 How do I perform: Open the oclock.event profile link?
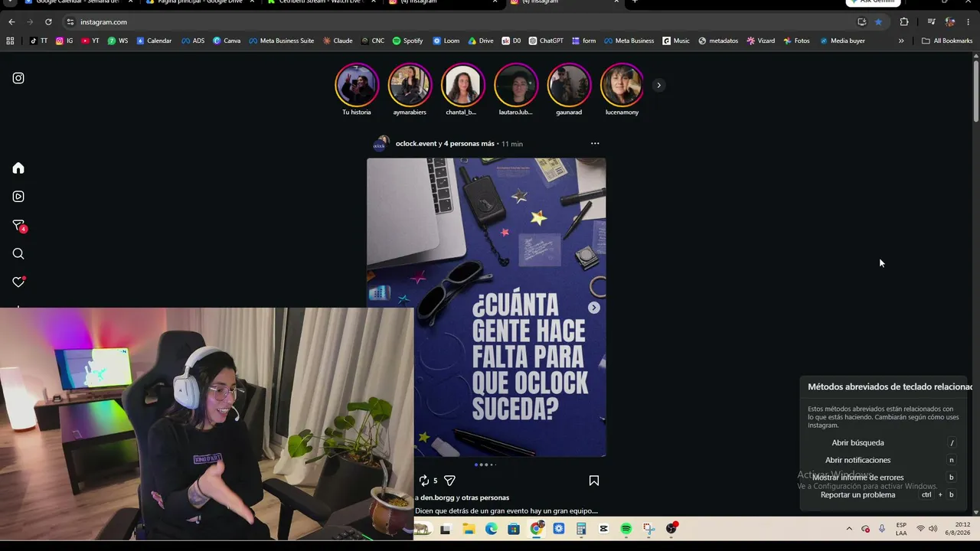pos(416,144)
